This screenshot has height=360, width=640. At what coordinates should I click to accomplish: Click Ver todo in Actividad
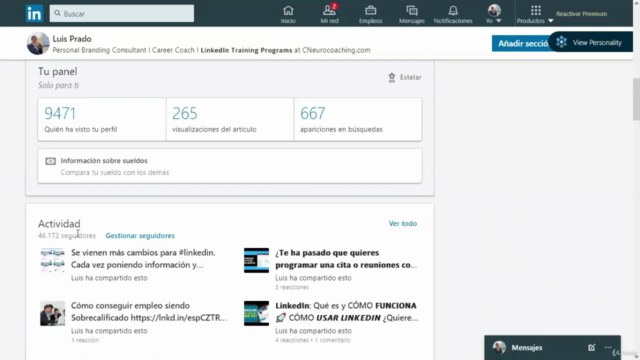tap(403, 223)
